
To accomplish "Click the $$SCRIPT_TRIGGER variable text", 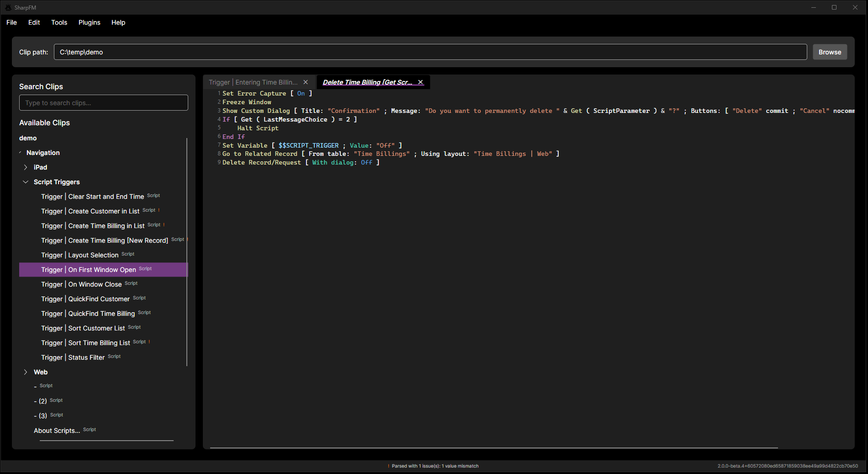I will [x=309, y=145].
